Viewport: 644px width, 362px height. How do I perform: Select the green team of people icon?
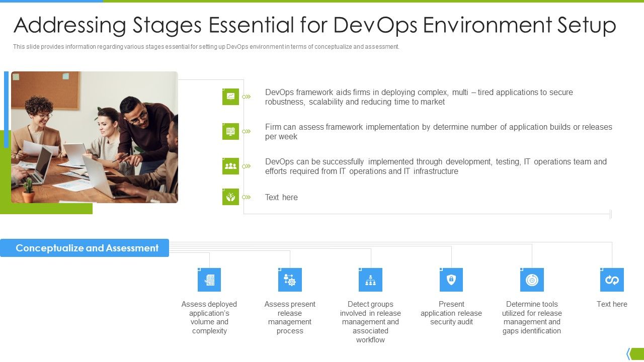pos(230,166)
